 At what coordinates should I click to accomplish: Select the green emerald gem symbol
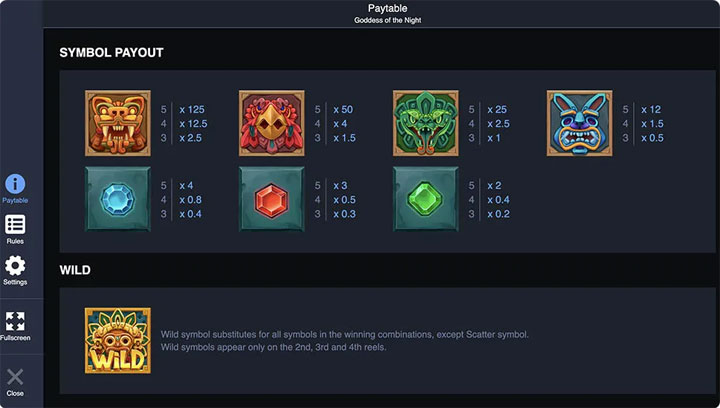coord(425,199)
